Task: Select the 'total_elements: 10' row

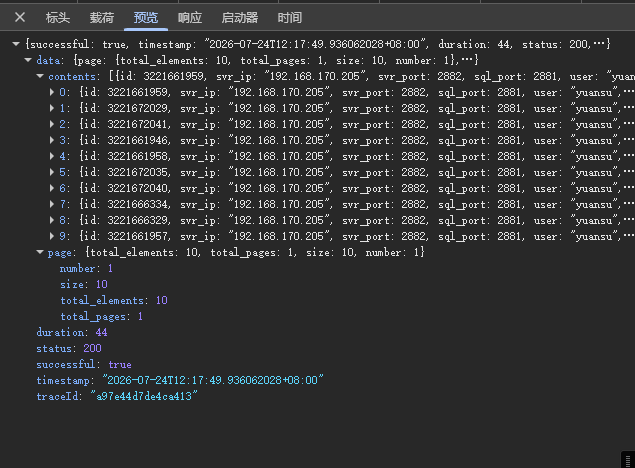Action: coord(114,300)
